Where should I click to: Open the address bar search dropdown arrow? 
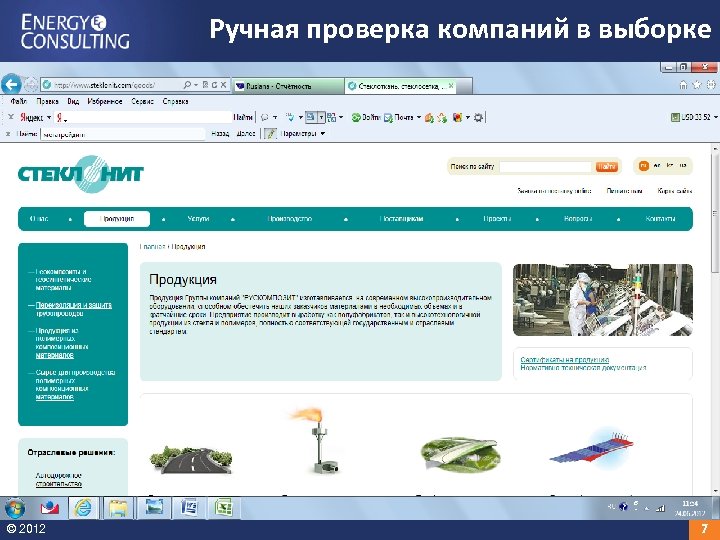pyautogui.click(x=196, y=85)
